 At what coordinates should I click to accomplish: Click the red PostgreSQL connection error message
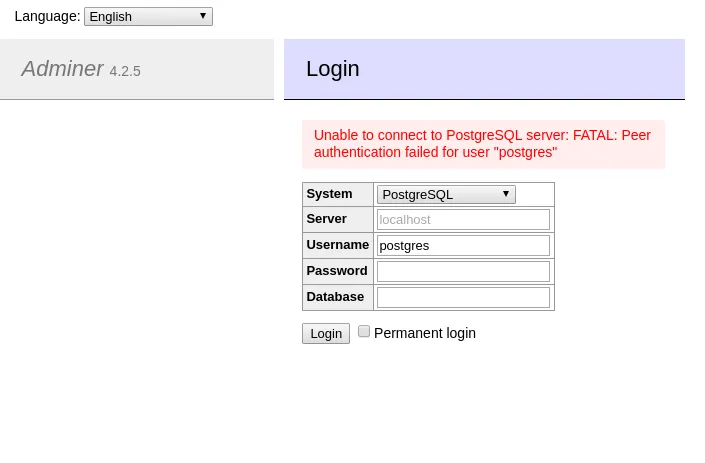(483, 144)
